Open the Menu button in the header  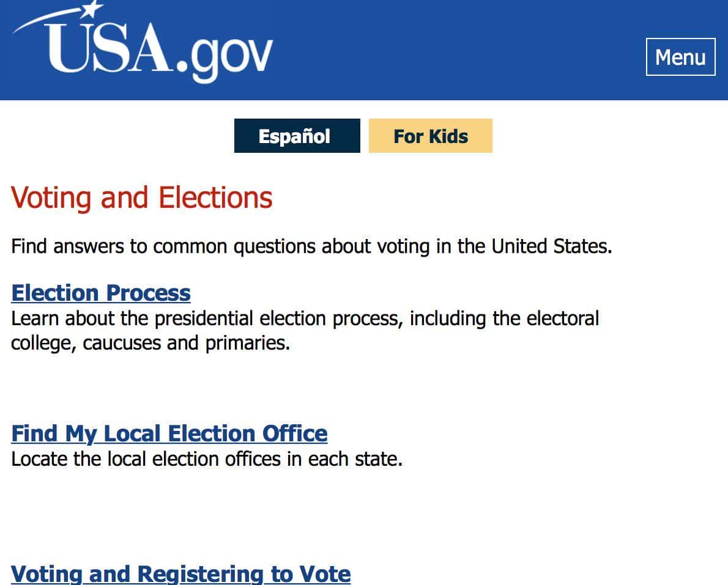pos(680,57)
